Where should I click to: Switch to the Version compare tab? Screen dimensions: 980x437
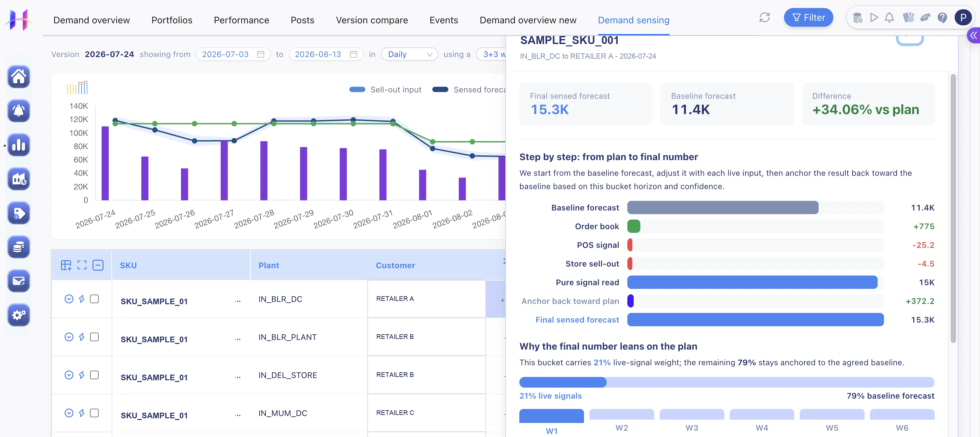pos(372,20)
